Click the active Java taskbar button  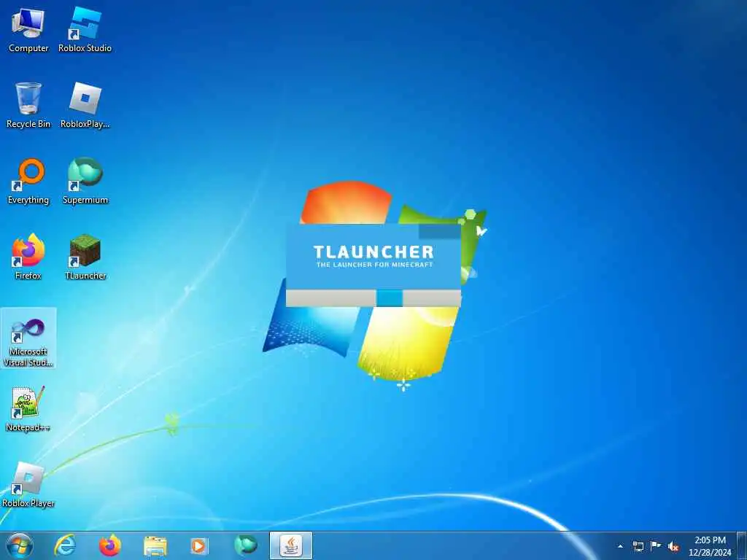coord(290,545)
